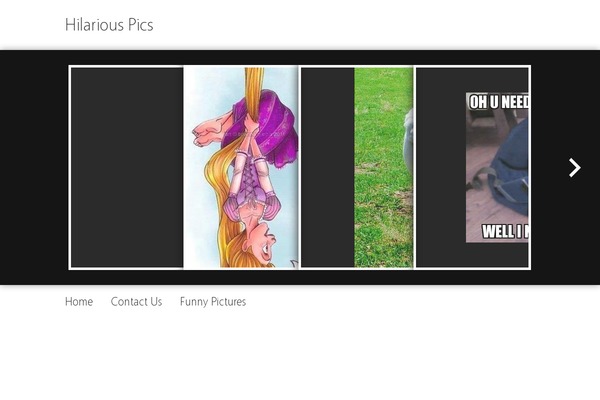600x400 pixels.
Task: Advance carousel with the next chevron arrow
Action: pyautogui.click(x=574, y=168)
